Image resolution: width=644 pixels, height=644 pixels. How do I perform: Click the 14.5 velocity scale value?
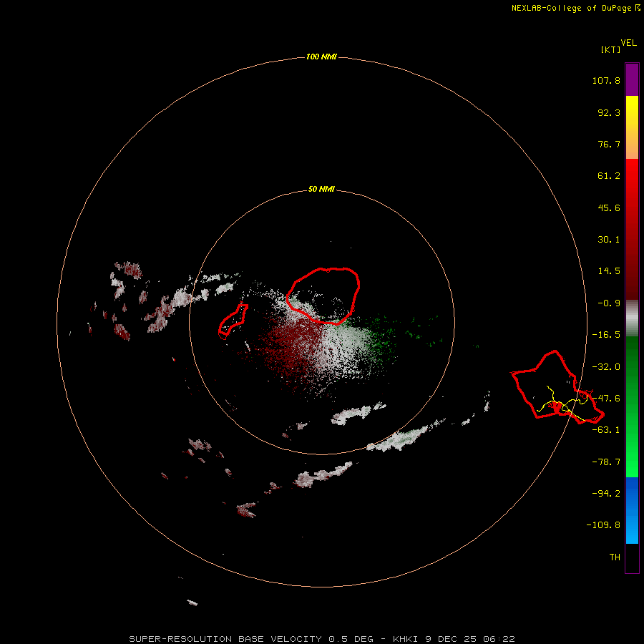coord(609,271)
